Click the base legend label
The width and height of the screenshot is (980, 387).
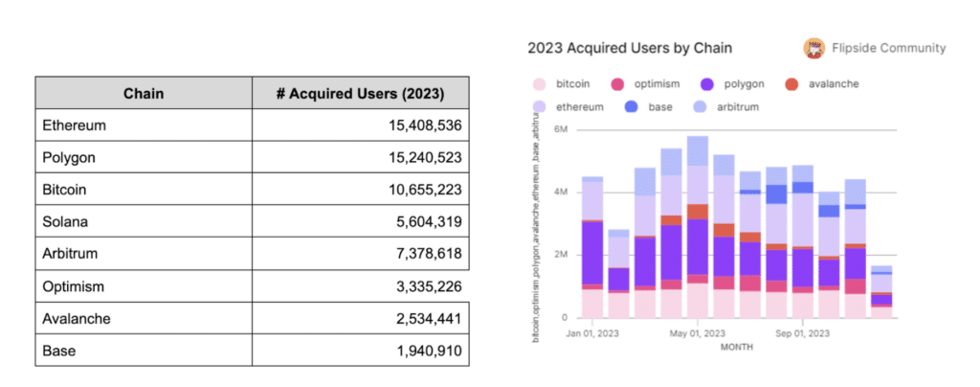pos(660,107)
